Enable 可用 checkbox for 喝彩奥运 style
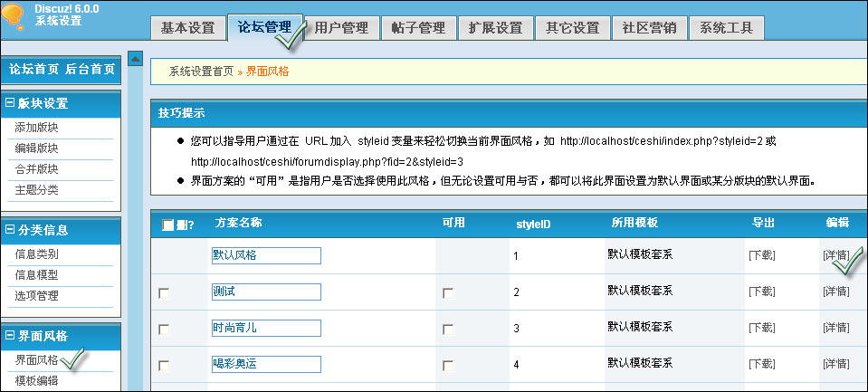The image size is (868, 392). pos(448,366)
